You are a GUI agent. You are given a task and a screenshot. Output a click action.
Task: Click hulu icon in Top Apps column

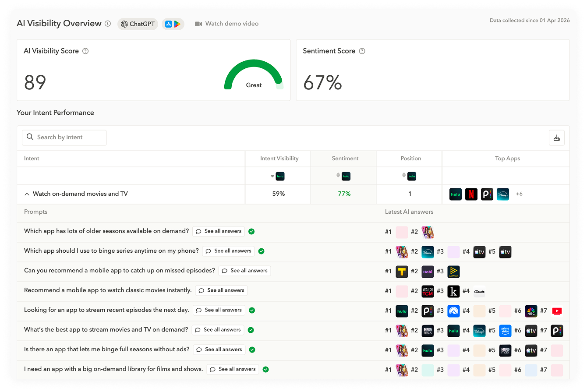click(456, 194)
